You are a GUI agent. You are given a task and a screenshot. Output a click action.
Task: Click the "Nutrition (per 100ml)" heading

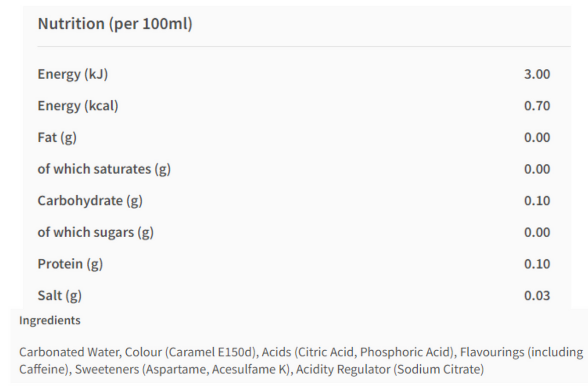click(x=115, y=24)
